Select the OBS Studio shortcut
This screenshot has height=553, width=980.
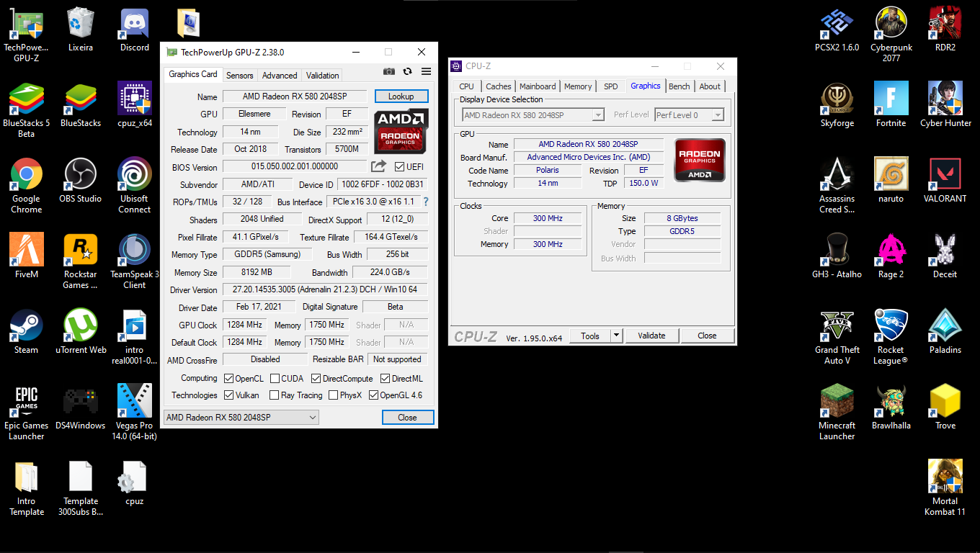[81, 181]
